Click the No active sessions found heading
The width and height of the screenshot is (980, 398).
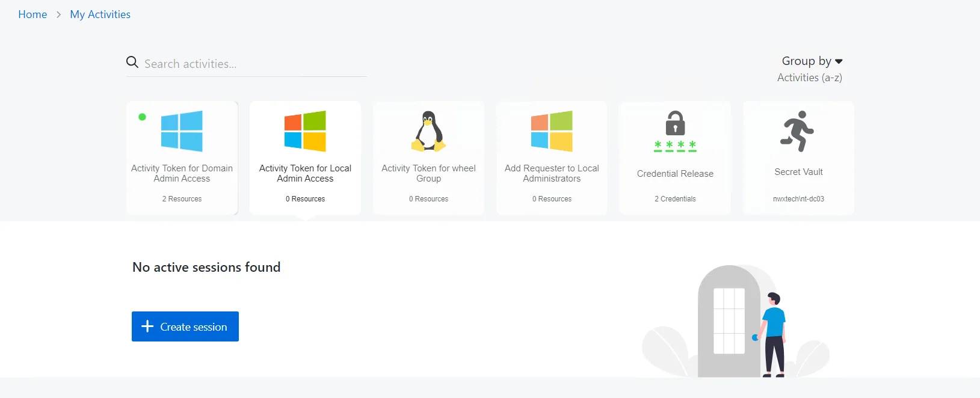(x=206, y=267)
